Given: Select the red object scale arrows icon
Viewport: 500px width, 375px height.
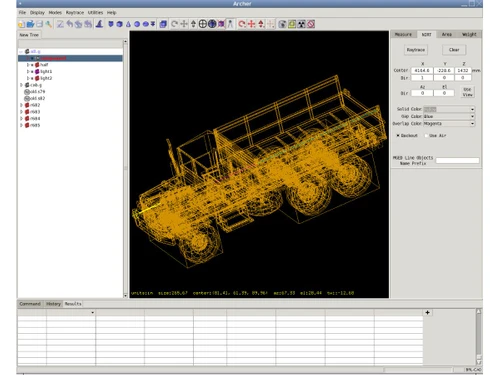Looking at the screenshot, I should coord(261,24).
